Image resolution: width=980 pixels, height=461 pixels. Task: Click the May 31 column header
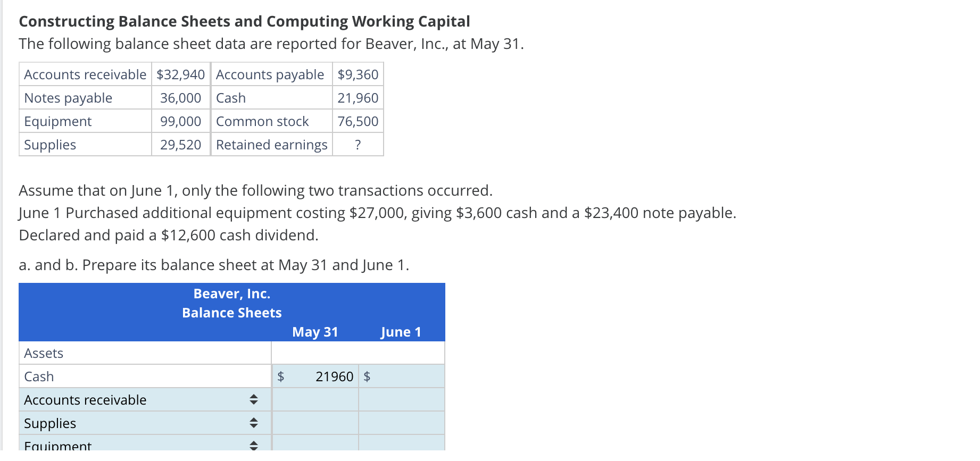click(315, 331)
